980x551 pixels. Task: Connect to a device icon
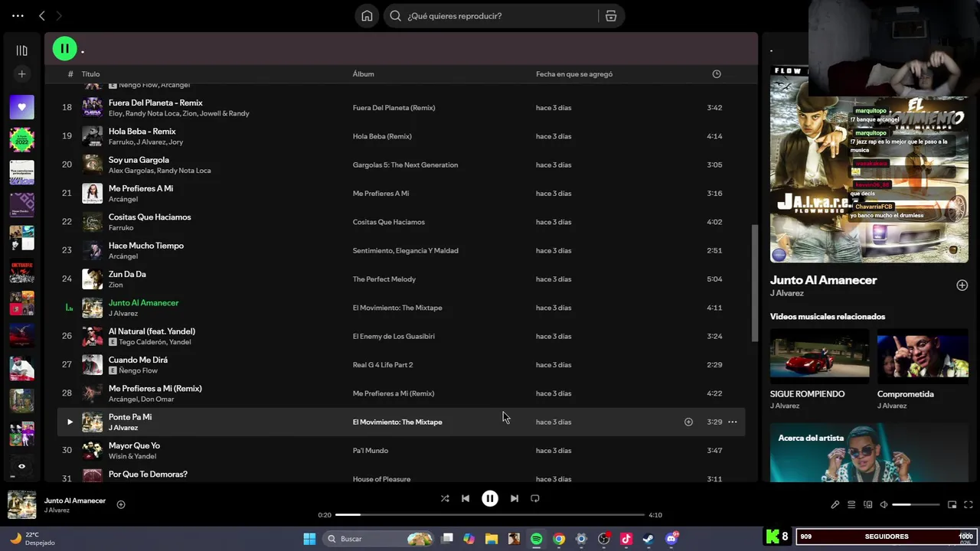click(x=867, y=505)
